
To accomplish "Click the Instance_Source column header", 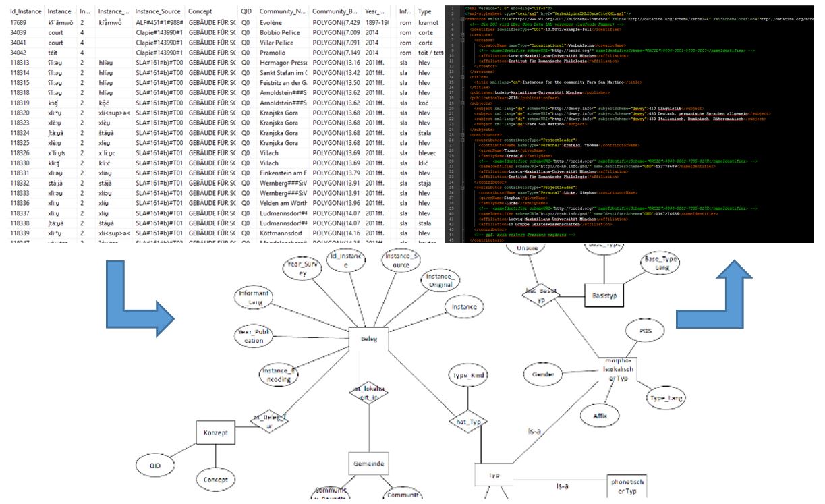I will coord(157,12).
